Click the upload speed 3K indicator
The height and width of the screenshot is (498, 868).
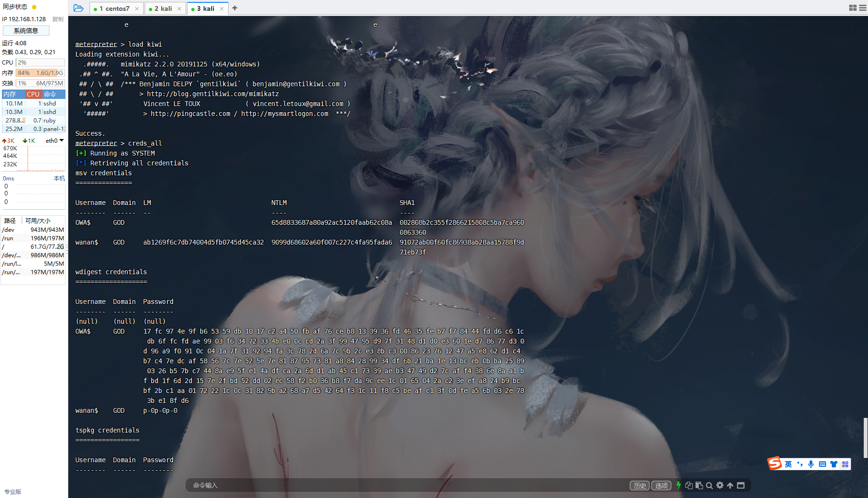8,141
